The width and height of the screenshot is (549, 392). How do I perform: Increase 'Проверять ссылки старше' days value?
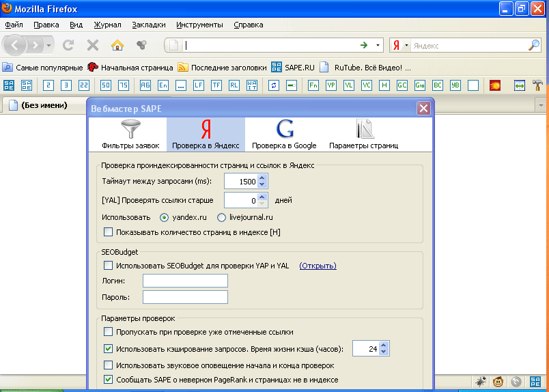click(x=262, y=197)
